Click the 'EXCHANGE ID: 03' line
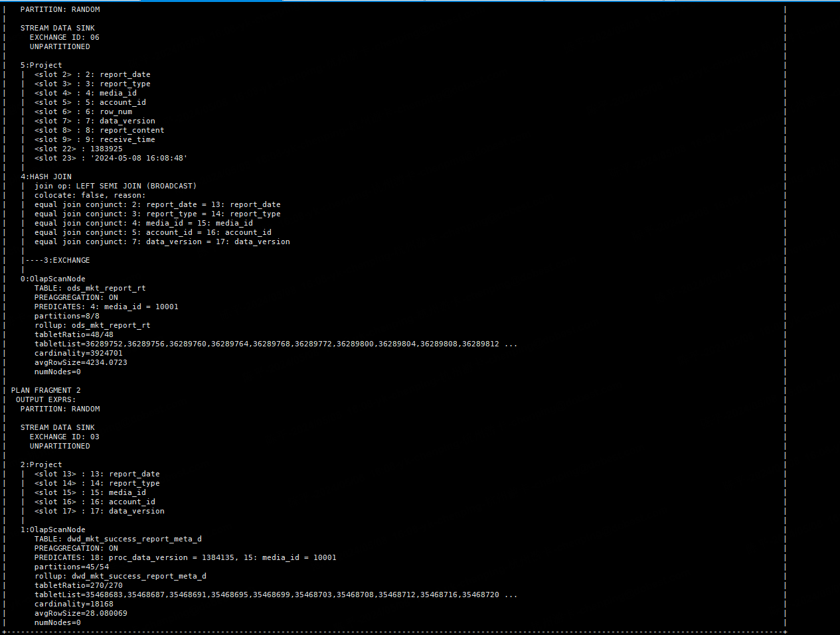 point(64,437)
